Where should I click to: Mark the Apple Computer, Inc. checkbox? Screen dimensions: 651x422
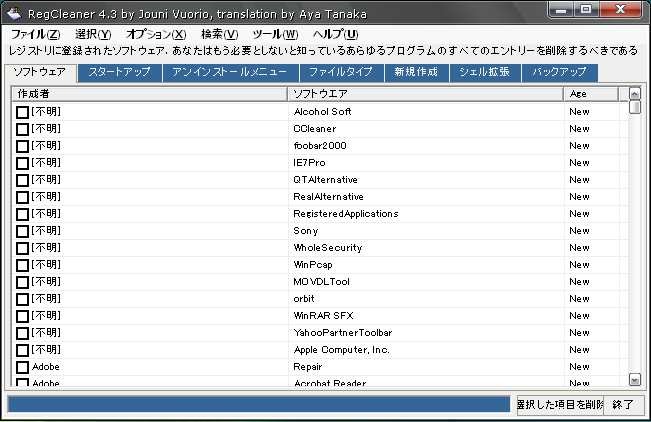click(x=22, y=350)
